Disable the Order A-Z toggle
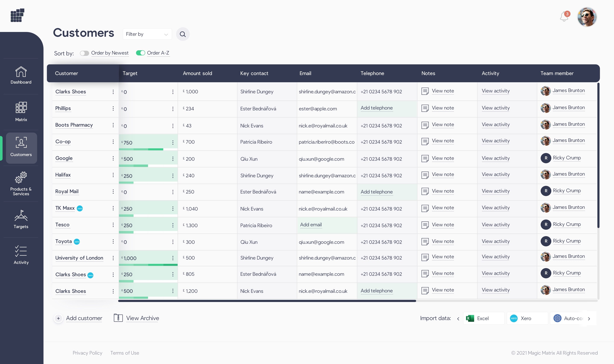This screenshot has width=614, height=364. click(140, 53)
